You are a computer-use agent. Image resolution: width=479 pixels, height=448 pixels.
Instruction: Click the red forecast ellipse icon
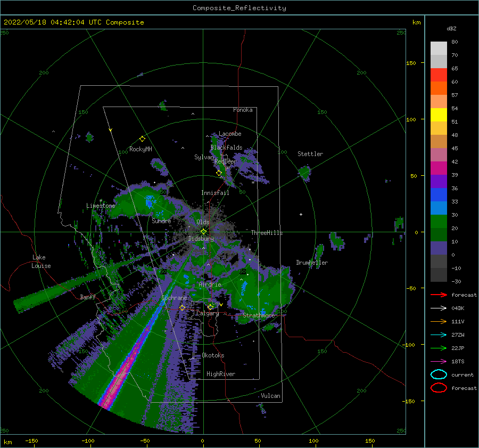439,388
